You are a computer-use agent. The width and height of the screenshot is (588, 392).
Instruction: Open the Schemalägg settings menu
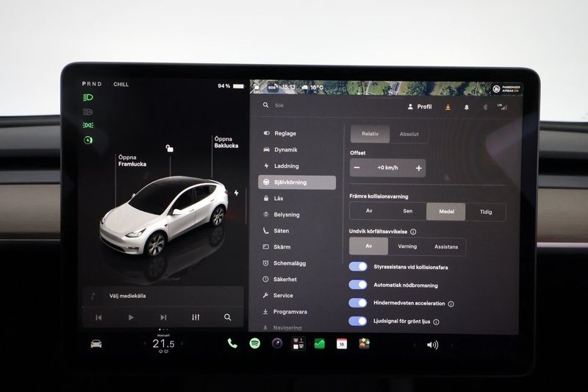(284, 263)
